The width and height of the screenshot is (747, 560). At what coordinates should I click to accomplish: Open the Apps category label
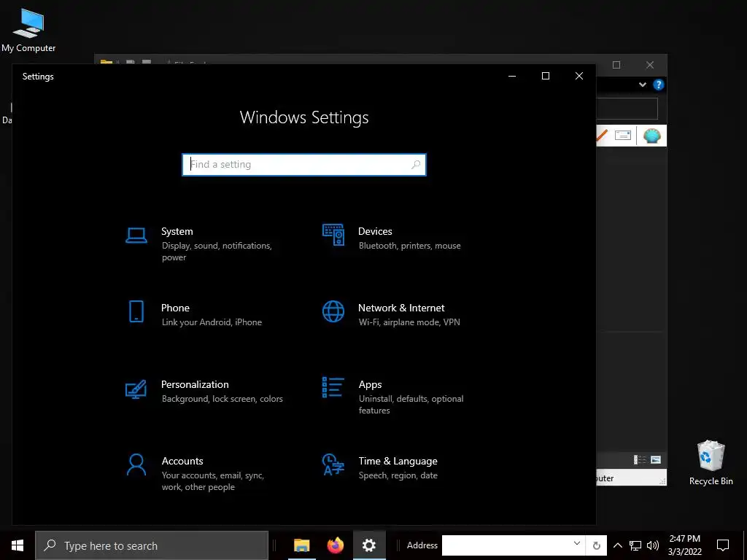point(370,385)
